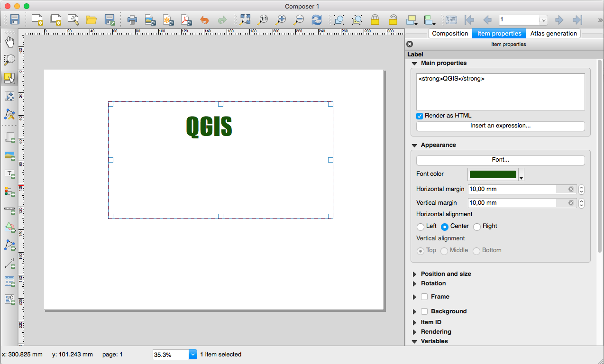Viewport: 604px width, 364px height.
Task: Export composition as PDF
Action: pos(186,20)
